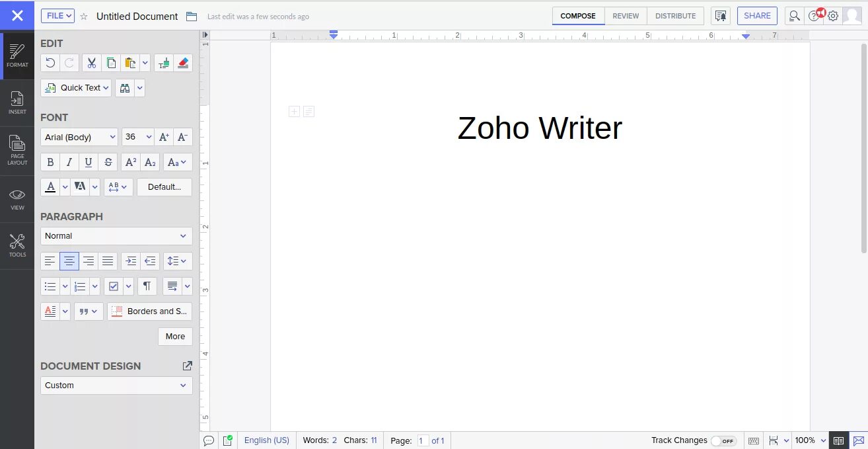
Task: Select the Format Painter icon
Action: pos(164,63)
